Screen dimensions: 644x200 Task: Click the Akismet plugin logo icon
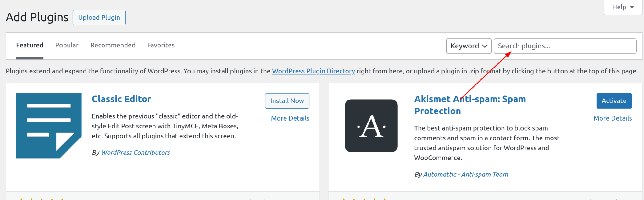click(371, 126)
